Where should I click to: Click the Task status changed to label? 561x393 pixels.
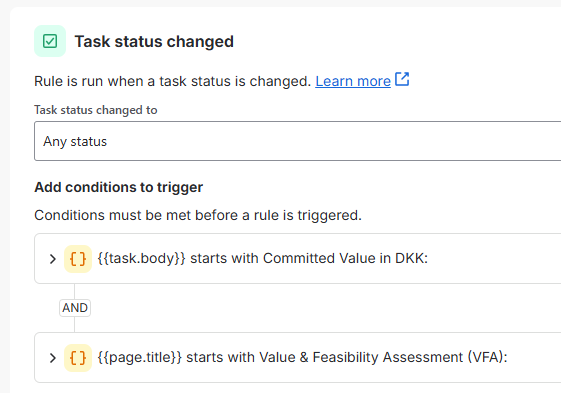[x=96, y=110]
